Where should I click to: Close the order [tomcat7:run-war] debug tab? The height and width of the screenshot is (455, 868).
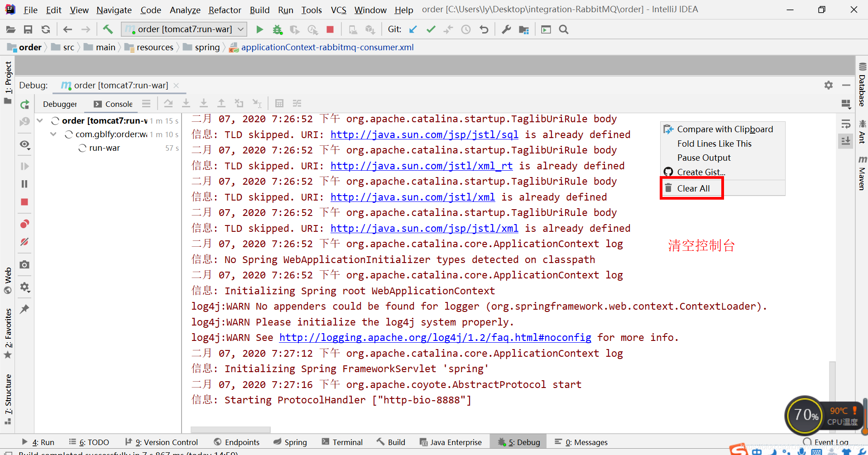click(x=176, y=86)
